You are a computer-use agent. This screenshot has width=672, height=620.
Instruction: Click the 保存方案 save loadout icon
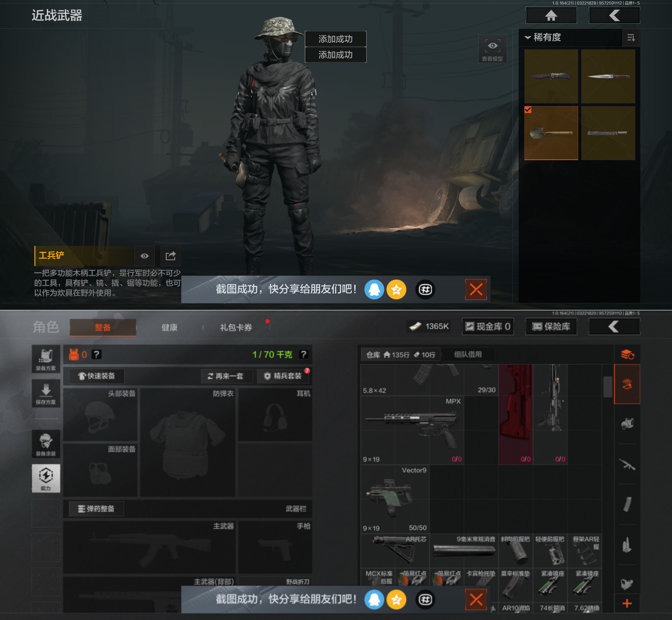click(46, 393)
